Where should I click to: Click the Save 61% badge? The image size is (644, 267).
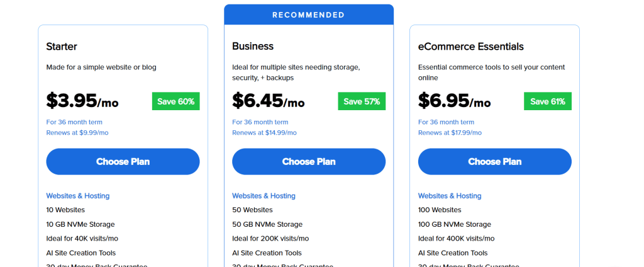click(x=547, y=101)
